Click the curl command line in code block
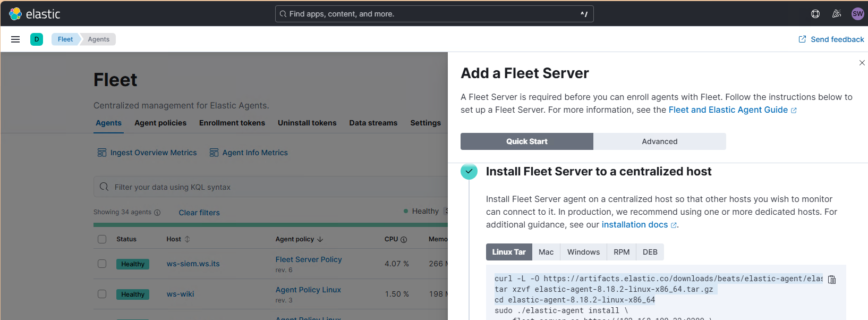The height and width of the screenshot is (320, 868). click(x=658, y=279)
